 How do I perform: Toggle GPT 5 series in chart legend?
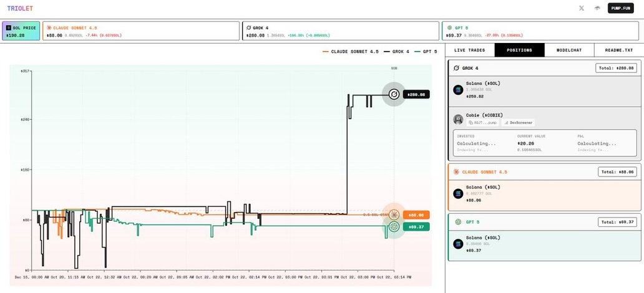[x=426, y=51]
